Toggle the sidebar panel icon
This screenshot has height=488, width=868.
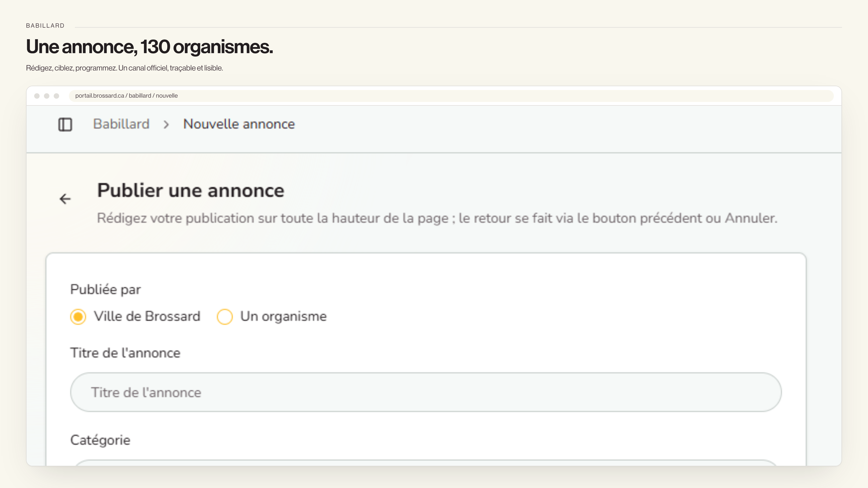[x=65, y=125]
